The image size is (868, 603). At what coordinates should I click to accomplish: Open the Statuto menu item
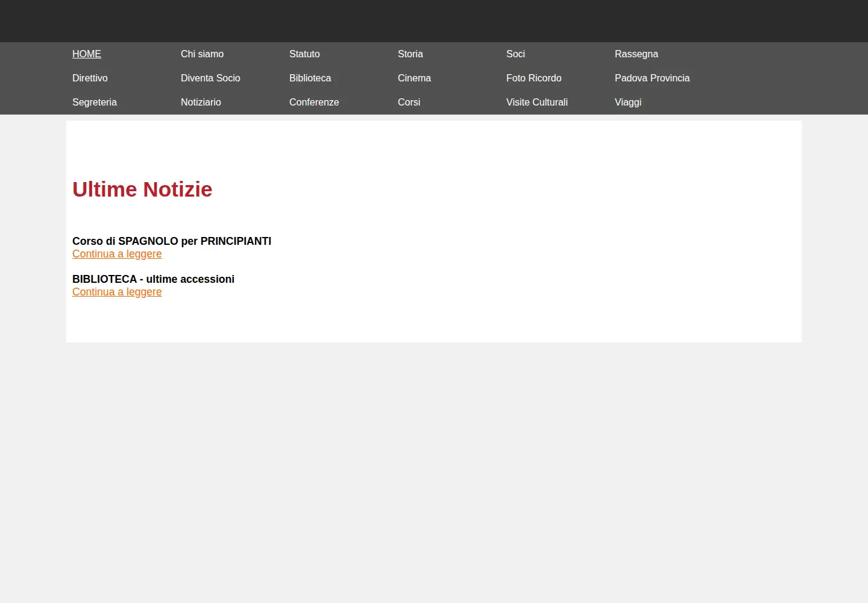(304, 54)
